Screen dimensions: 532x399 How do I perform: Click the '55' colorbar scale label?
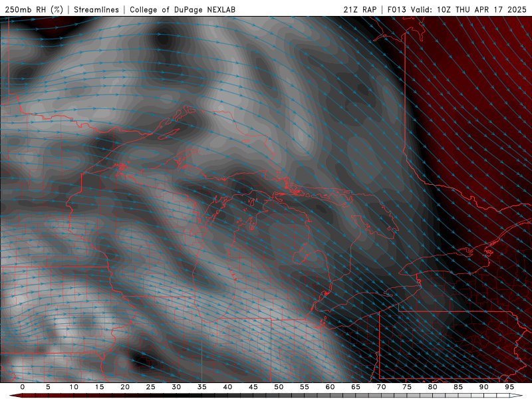click(305, 387)
